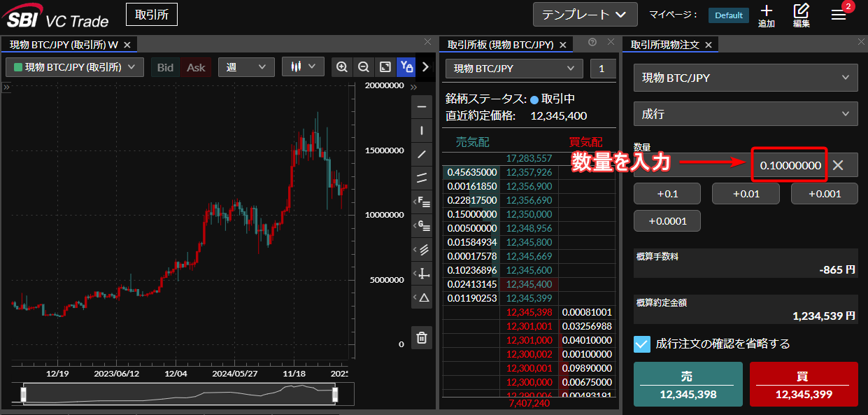Screen dimensions: 868x415
Task: Click the trash icon to delete drawings
Action: pos(421,337)
